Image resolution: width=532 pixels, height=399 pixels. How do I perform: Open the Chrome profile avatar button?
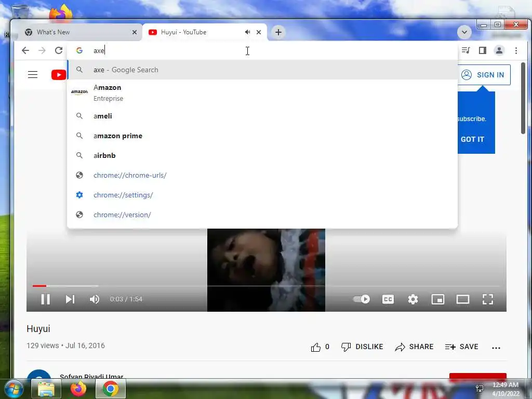499,50
